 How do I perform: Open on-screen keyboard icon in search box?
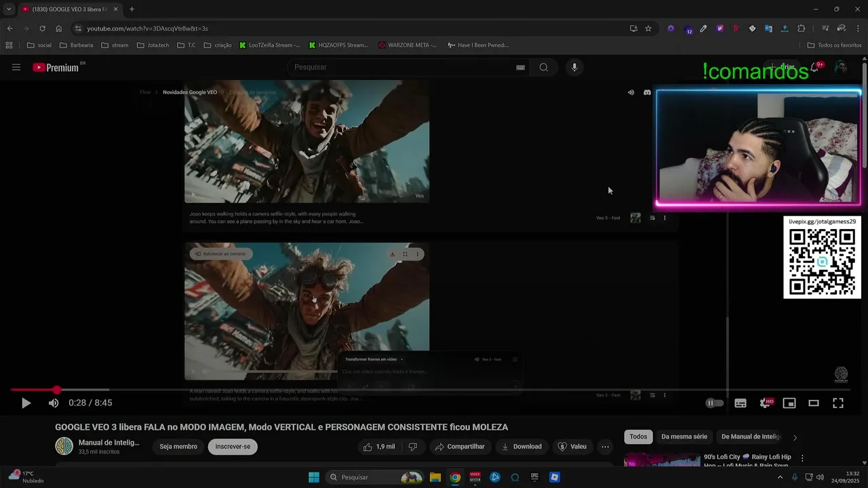pyautogui.click(x=520, y=67)
